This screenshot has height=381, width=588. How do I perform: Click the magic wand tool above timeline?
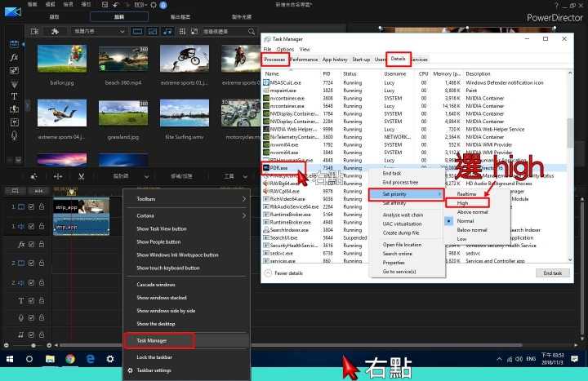(x=33, y=176)
